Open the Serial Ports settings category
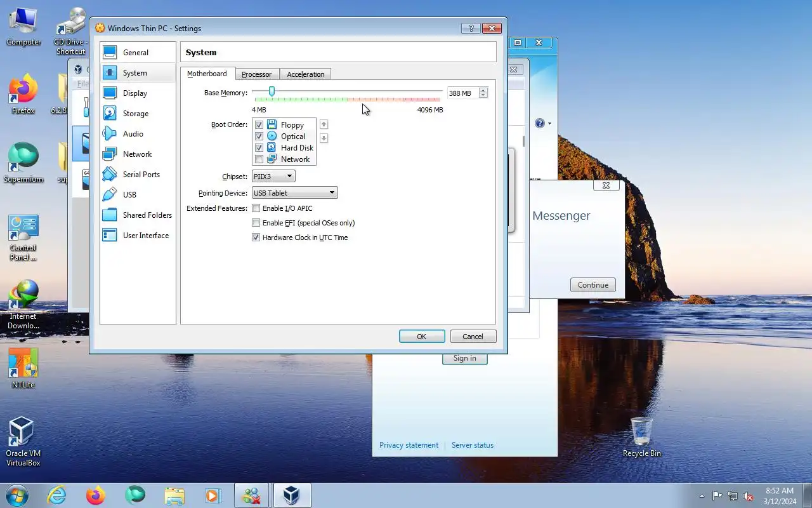This screenshot has width=812, height=508. tap(138, 175)
